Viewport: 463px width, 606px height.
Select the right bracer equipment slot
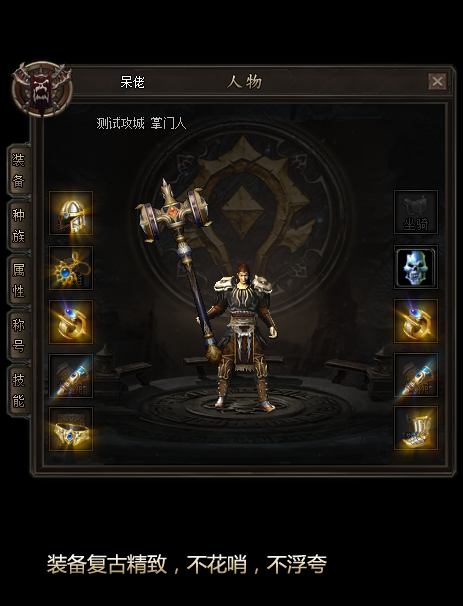click(416, 375)
